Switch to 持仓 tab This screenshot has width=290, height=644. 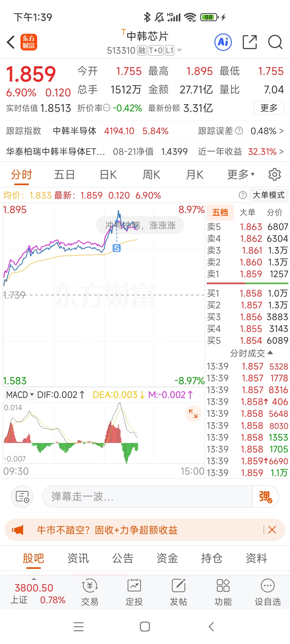click(212, 558)
